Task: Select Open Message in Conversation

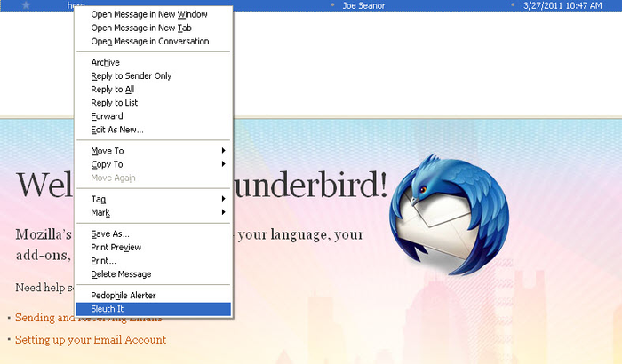Action: coord(153,42)
